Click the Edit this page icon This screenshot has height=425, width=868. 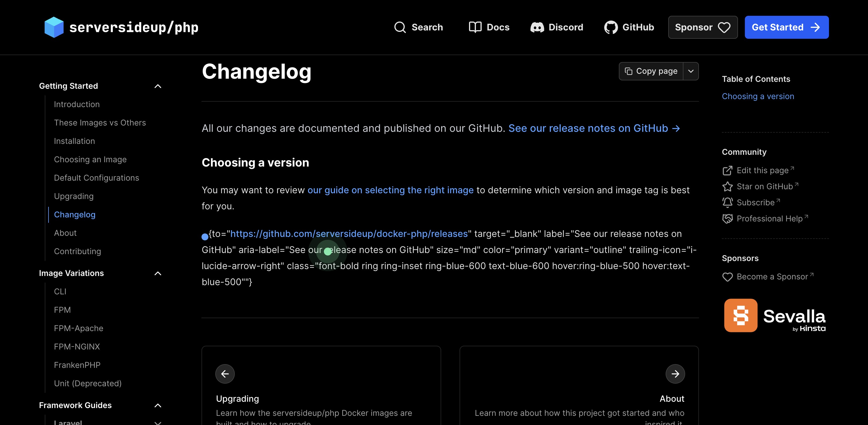[728, 171]
